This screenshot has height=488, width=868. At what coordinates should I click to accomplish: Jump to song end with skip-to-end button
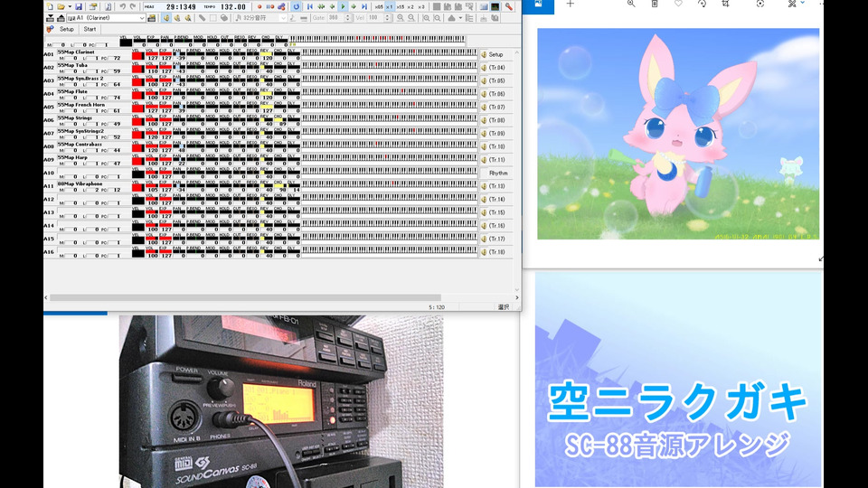(364, 6)
